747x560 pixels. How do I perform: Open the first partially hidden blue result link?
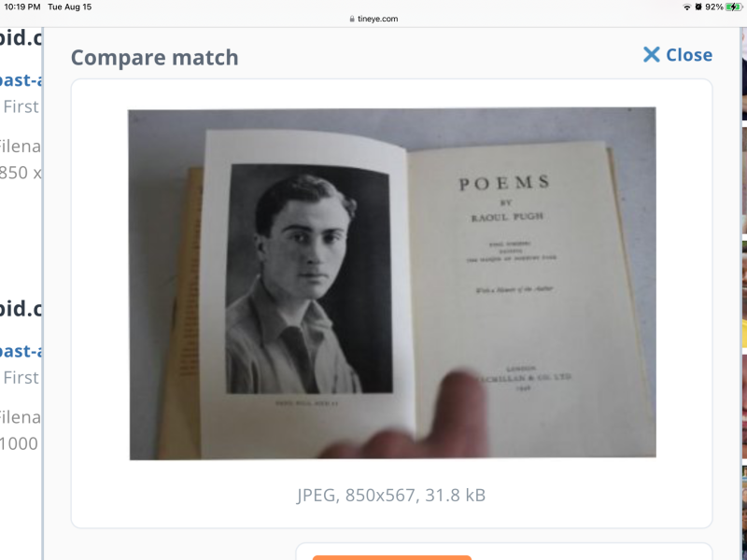(x=21, y=80)
